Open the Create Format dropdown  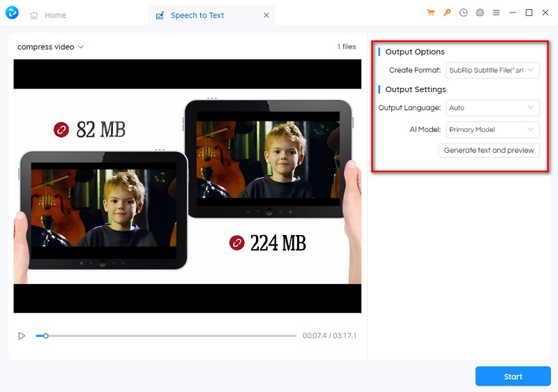click(492, 70)
